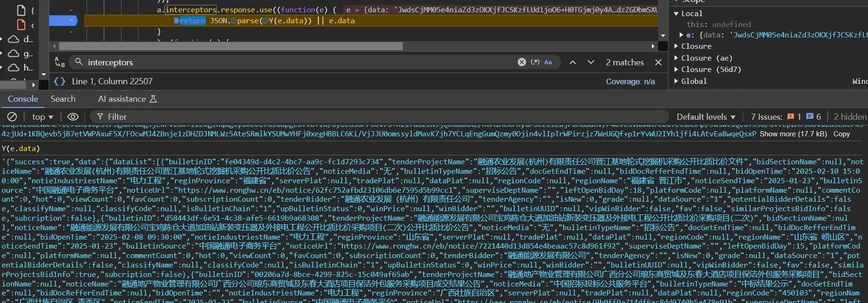Toggle the replace field A-to-B icon
868x303 pixels.
pyautogui.click(x=60, y=62)
